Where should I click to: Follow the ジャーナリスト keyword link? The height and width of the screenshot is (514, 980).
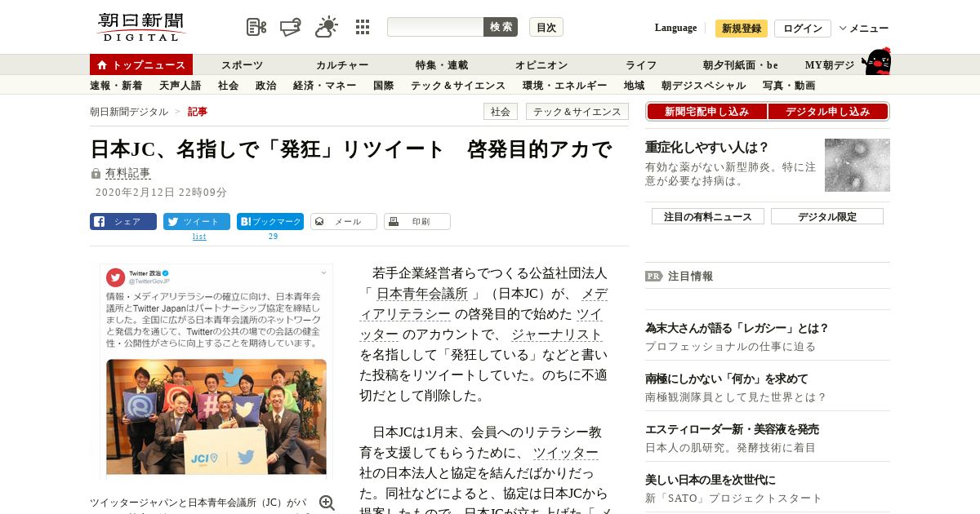tap(557, 335)
